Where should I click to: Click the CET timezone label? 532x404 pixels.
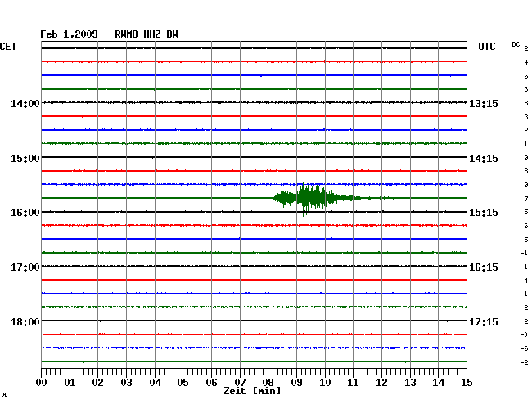pos(8,47)
